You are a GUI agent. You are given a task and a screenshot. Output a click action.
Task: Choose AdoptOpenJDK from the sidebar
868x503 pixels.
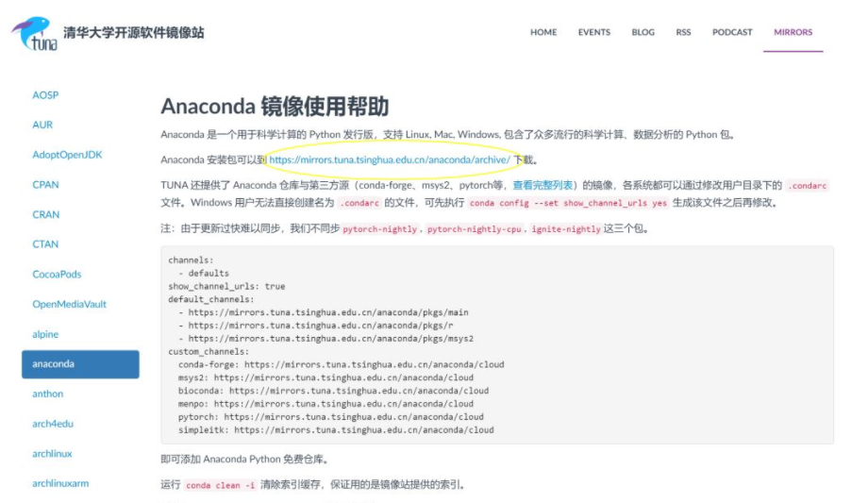pyautogui.click(x=67, y=155)
